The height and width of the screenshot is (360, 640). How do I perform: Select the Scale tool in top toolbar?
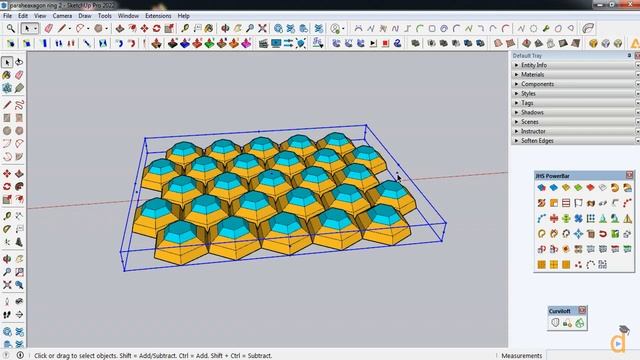pyautogui.click(x=169, y=29)
